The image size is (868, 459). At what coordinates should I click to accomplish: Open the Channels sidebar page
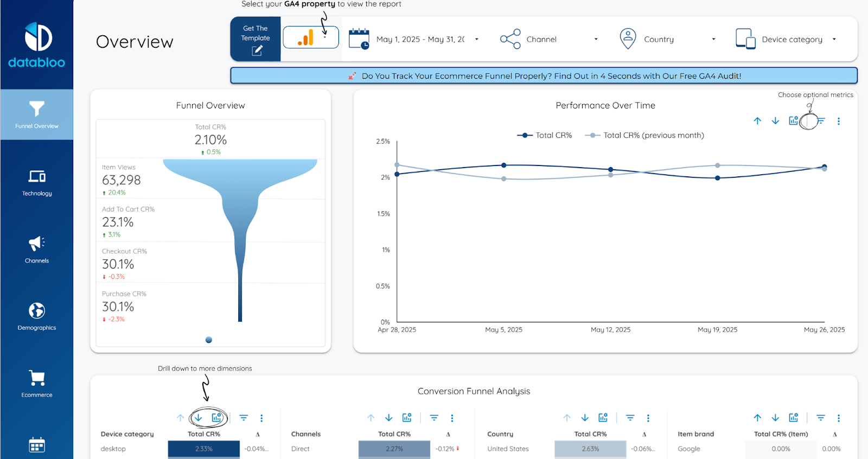pyautogui.click(x=37, y=250)
